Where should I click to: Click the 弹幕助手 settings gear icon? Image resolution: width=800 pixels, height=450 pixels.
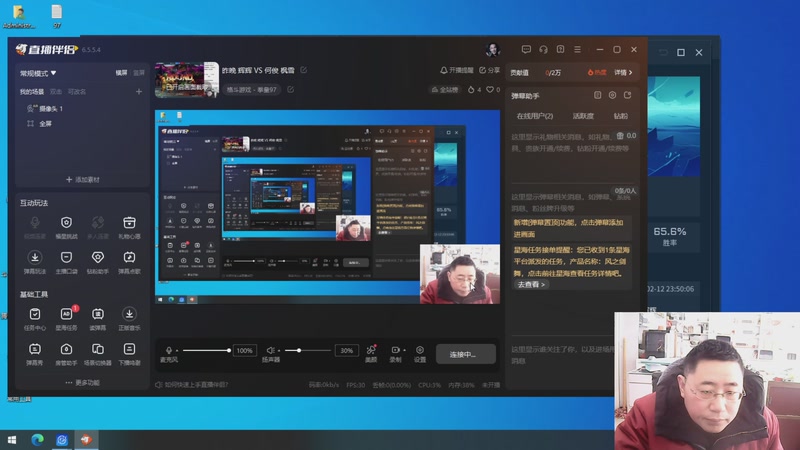(612, 95)
